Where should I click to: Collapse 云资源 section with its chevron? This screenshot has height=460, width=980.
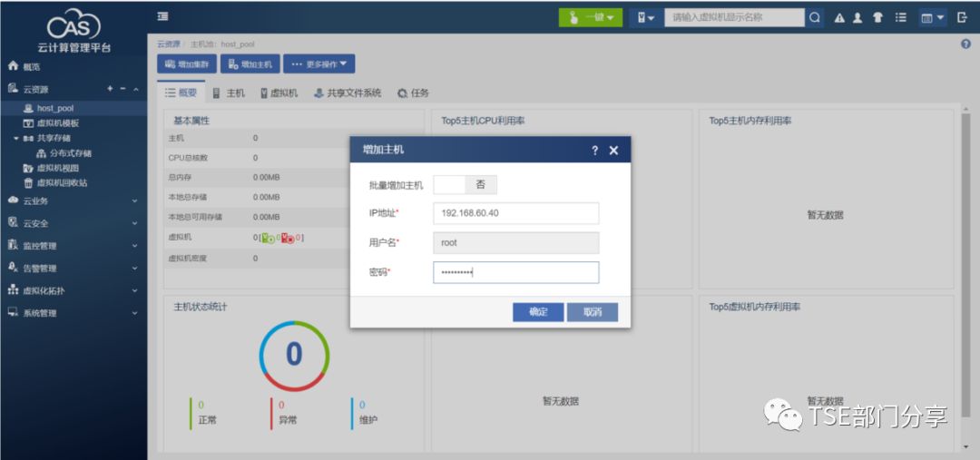click(x=135, y=90)
